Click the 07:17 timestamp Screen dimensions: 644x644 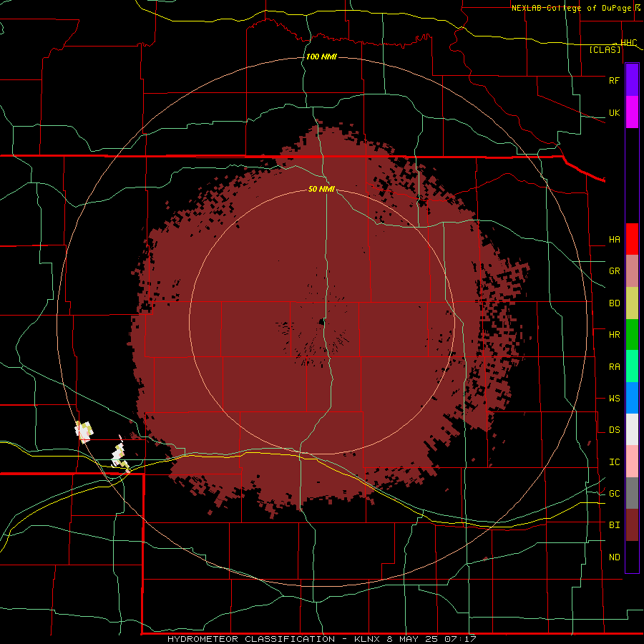462,639
